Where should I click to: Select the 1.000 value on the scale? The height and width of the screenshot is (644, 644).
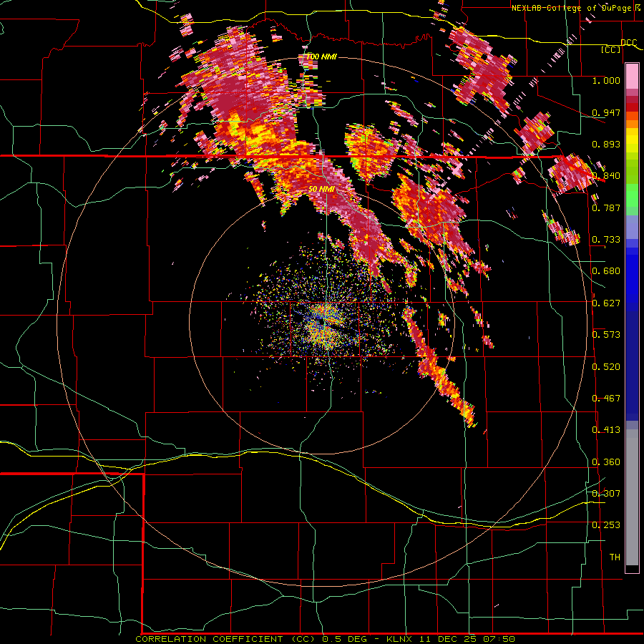[606, 80]
